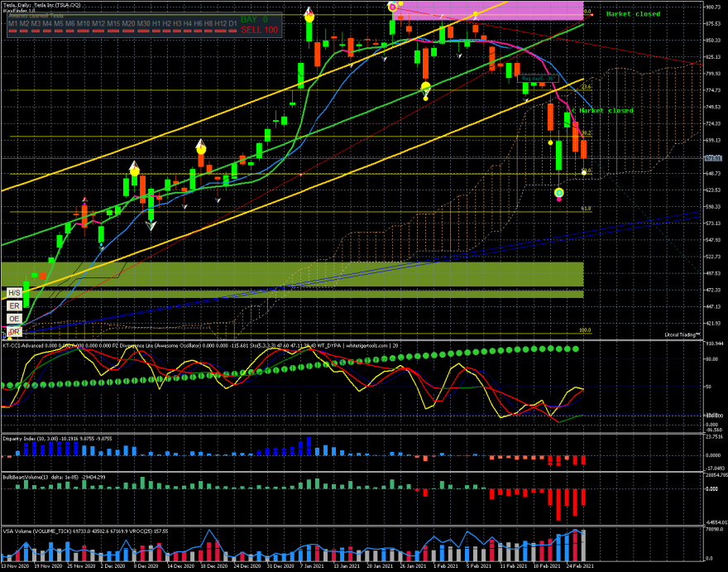Click the 11 Feb 2021 date label
Screen dimensions: 728x572
(x=514, y=566)
